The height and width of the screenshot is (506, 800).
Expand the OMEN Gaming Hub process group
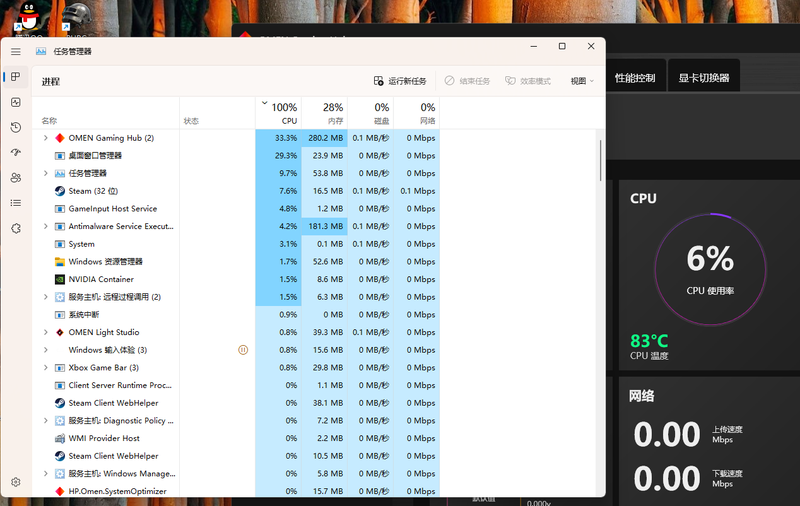pos(45,138)
